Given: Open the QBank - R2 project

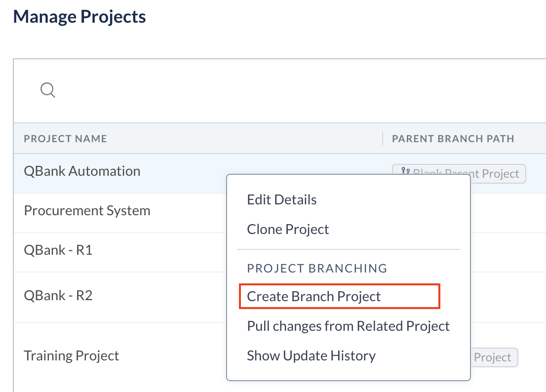Looking at the screenshot, I should click(59, 295).
